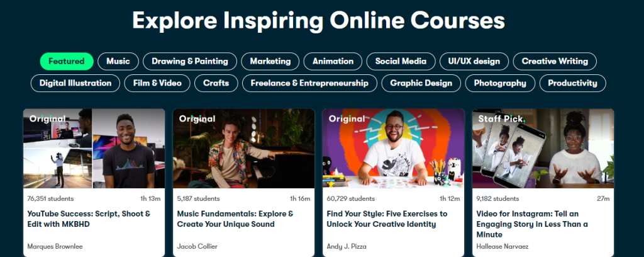Select the Graphic Design filter

point(421,83)
